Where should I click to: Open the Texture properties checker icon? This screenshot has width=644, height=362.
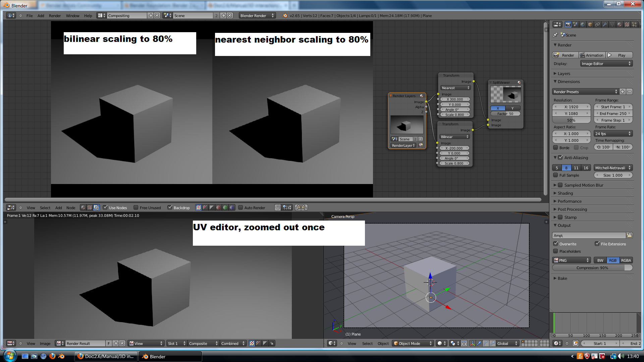[x=627, y=24]
